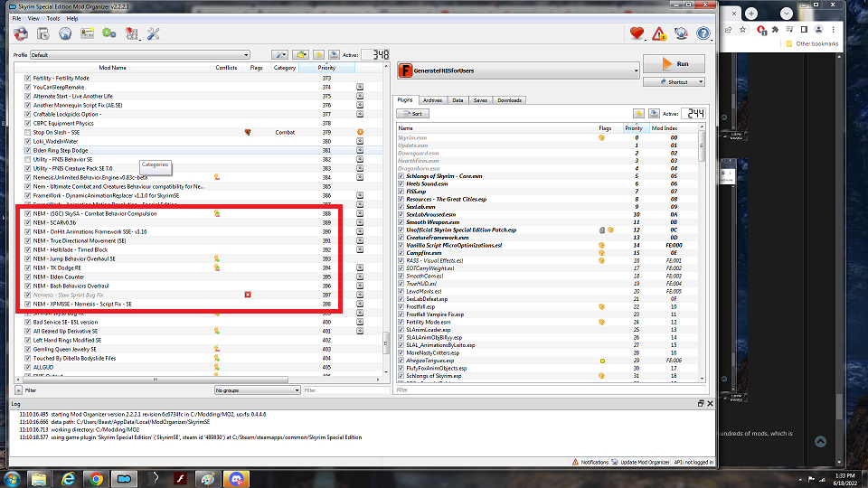This screenshot has width=868, height=488.
Task: Click restore backup icon in Plugins pane
Action: point(638,114)
